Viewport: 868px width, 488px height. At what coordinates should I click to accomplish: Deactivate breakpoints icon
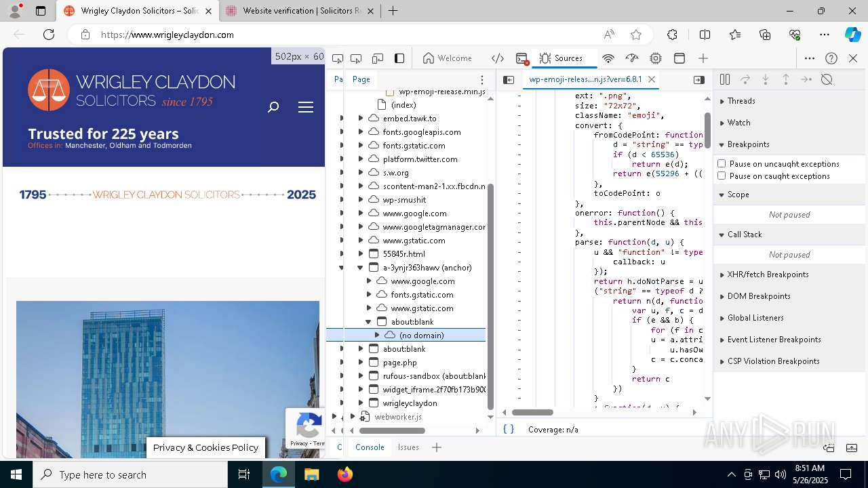pyautogui.click(x=827, y=79)
